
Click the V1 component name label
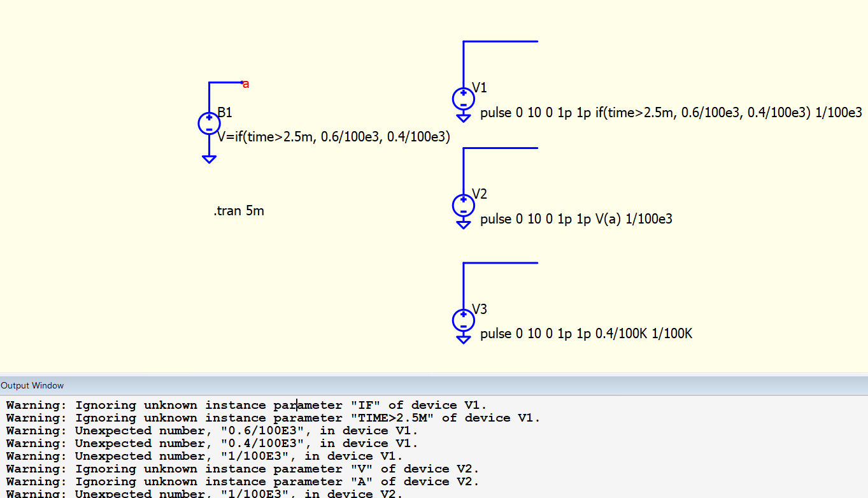click(479, 88)
